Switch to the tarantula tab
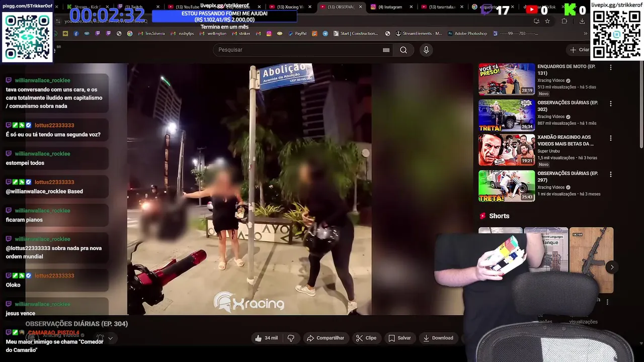Viewport: 644px width, 362px height. point(442,7)
